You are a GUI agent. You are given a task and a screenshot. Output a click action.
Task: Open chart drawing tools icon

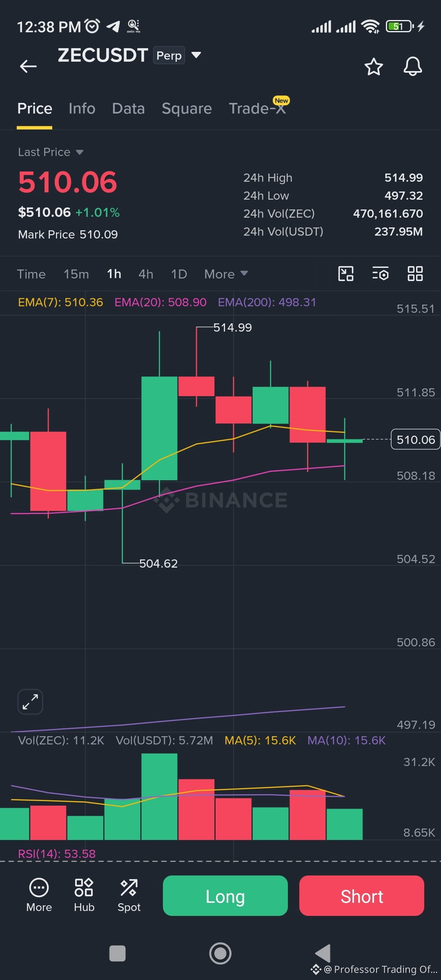(x=346, y=274)
